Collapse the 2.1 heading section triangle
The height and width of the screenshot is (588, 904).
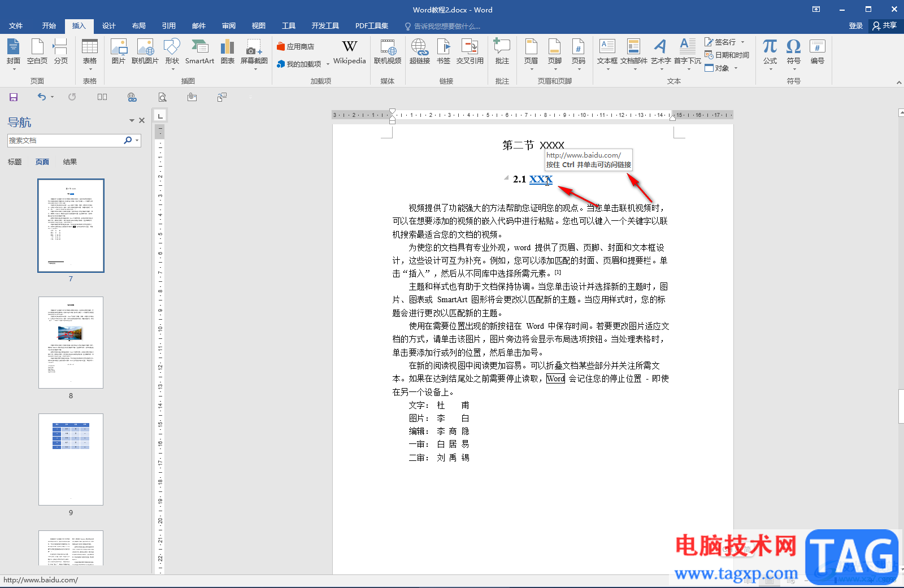pyautogui.click(x=506, y=177)
